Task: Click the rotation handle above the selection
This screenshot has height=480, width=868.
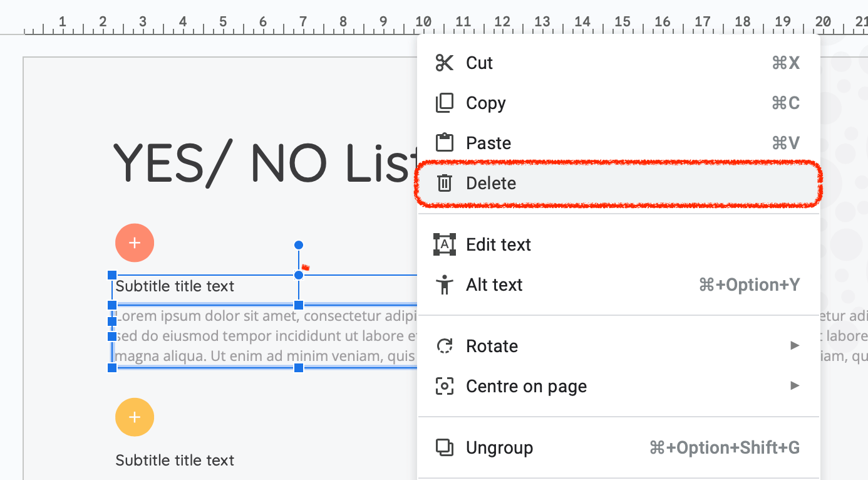Action: pyautogui.click(x=299, y=244)
